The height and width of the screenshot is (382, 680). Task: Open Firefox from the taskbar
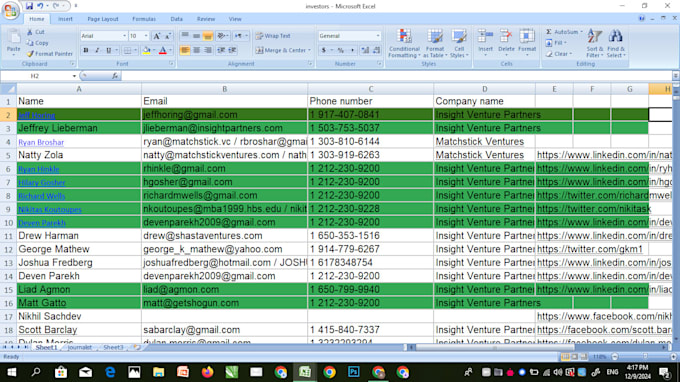tap(207, 372)
